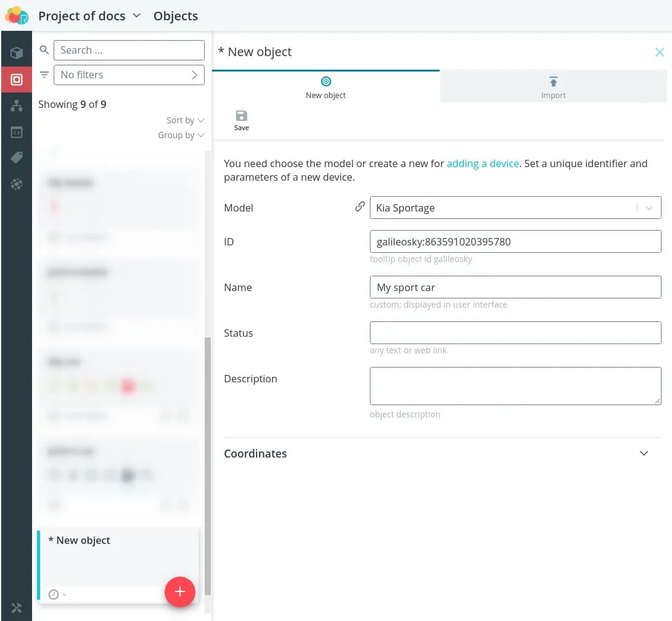Open the Objects section sidebar icon

[17, 80]
